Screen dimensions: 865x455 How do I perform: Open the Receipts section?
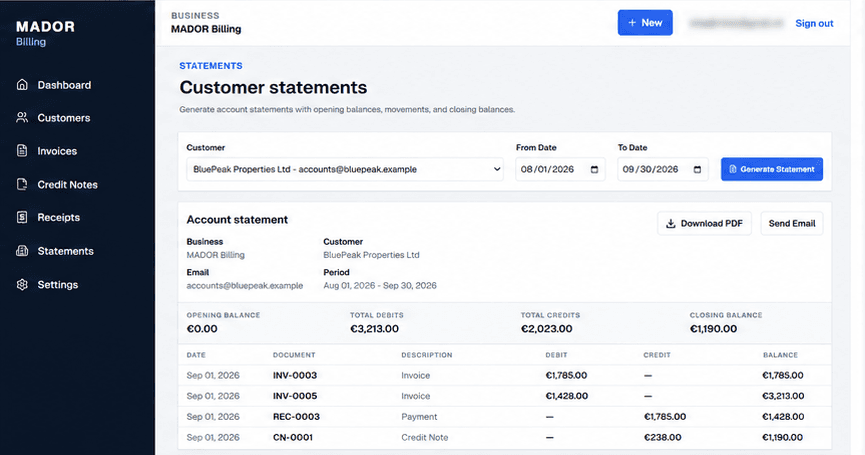click(58, 217)
